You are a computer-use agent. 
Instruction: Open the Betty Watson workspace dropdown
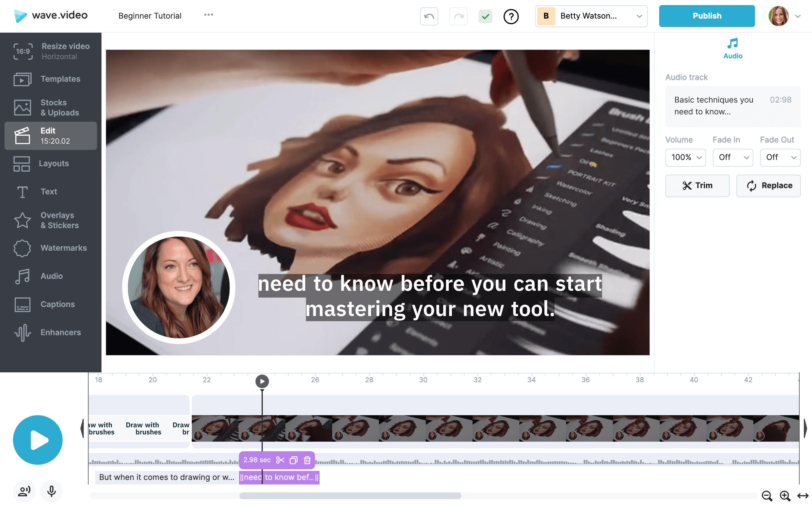(591, 16)
